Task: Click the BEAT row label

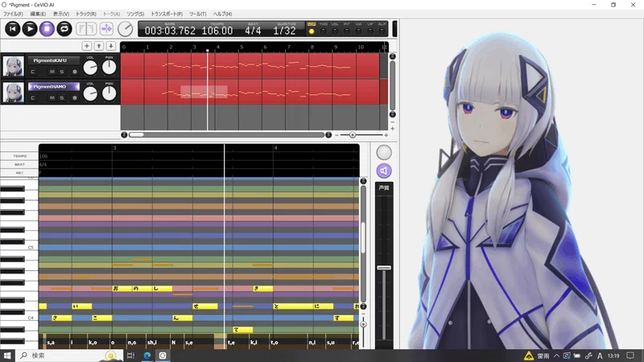Action: pos(19,164)
